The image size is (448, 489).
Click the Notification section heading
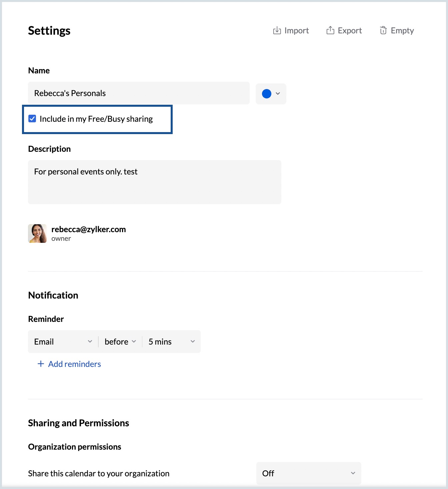tap(53, 295)
